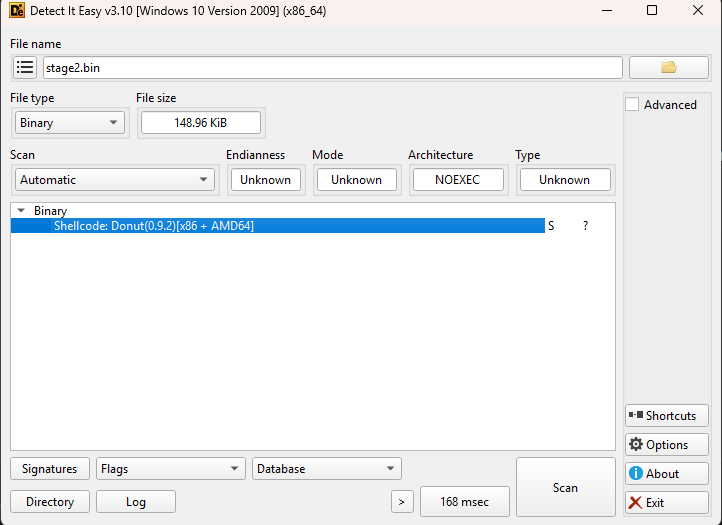Exit the application

point(667,502)
